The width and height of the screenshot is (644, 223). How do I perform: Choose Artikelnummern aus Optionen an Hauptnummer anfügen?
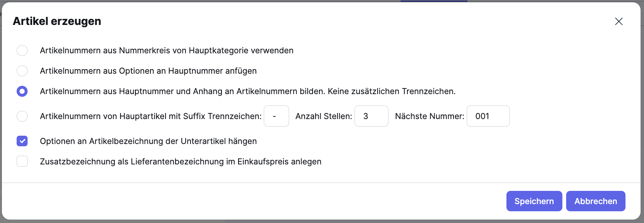(x=22, y=71)
